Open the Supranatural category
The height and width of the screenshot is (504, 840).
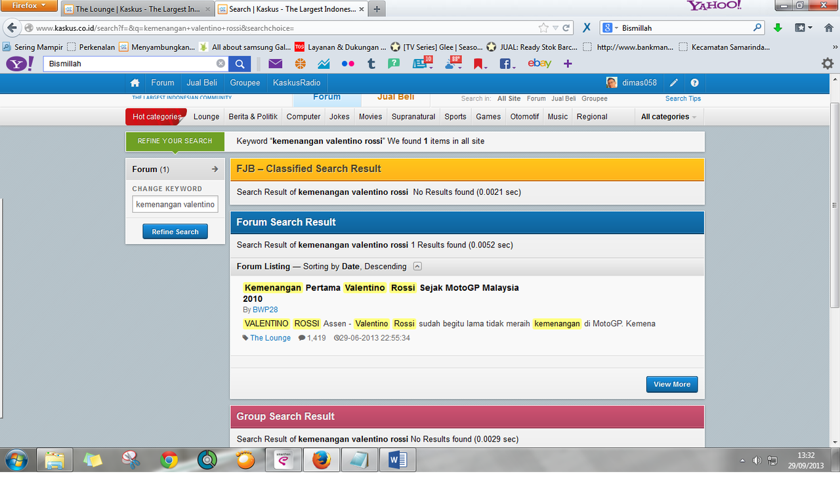coord(413,117)
